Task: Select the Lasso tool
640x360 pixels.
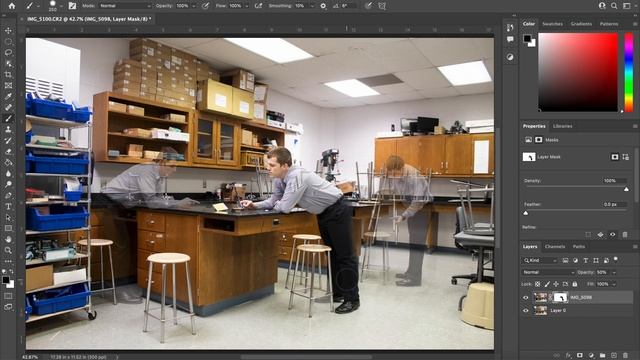Action: click(x=8, y=53)
